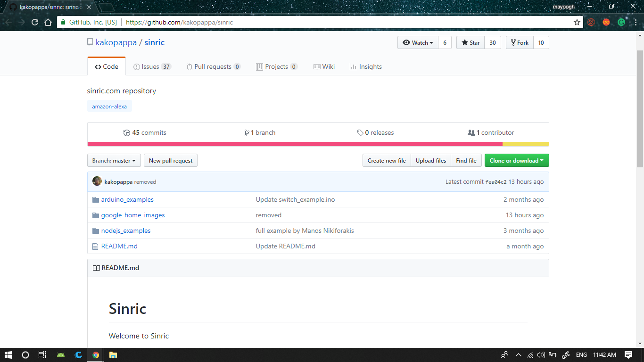The width and height of the screenshot is (644, 362).
Task: Click the Find file button
Action: pyautogui.click(x=466, y=161)
